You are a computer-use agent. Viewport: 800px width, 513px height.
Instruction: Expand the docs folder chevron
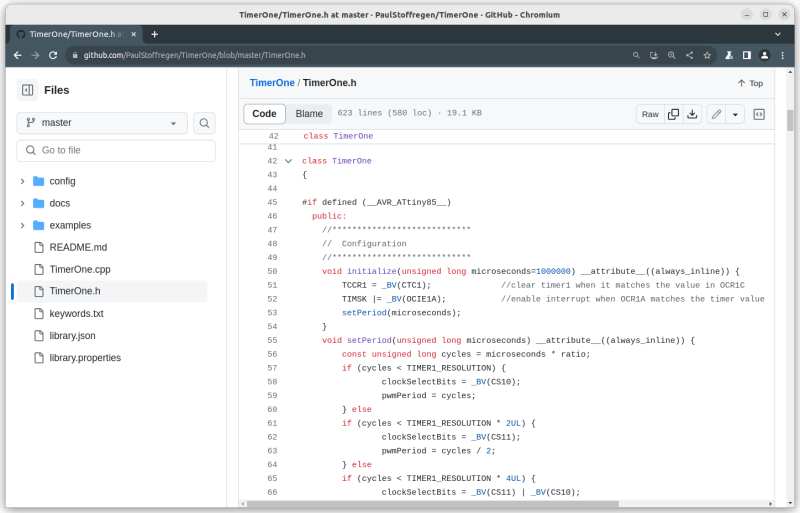point(22,203)
